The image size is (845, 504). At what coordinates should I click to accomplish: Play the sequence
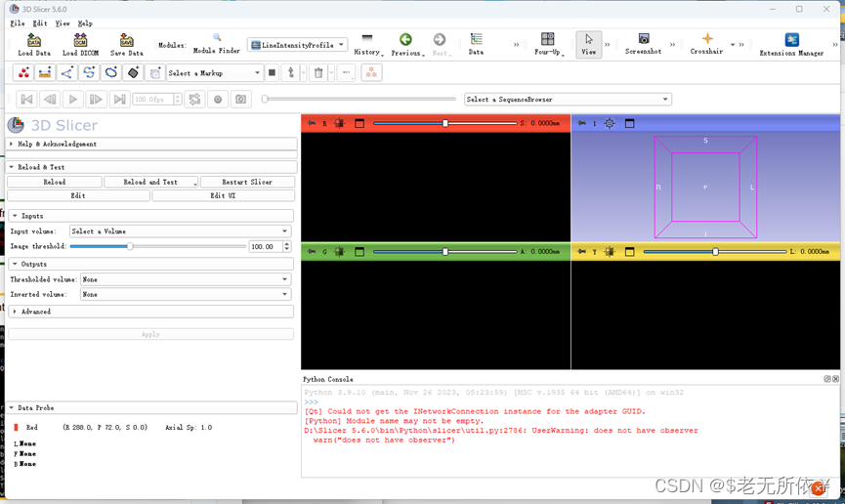[x=72, y=100]
